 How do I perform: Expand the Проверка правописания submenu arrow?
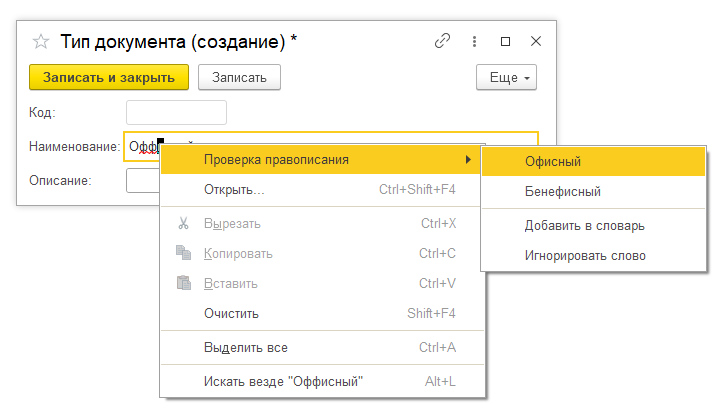click(x=468, y=160)
